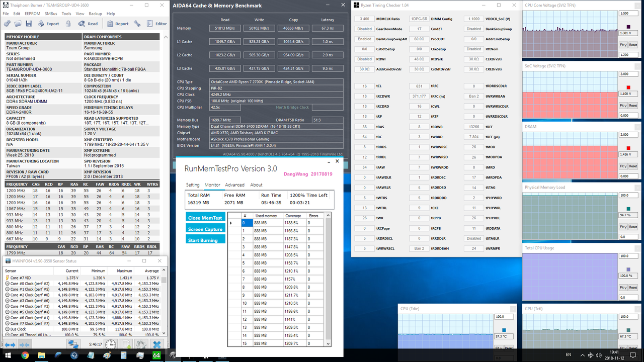Save SPD data using the save icon
Image resolution: width=644 pixels, height=362 pixels.
click(29, 24)
